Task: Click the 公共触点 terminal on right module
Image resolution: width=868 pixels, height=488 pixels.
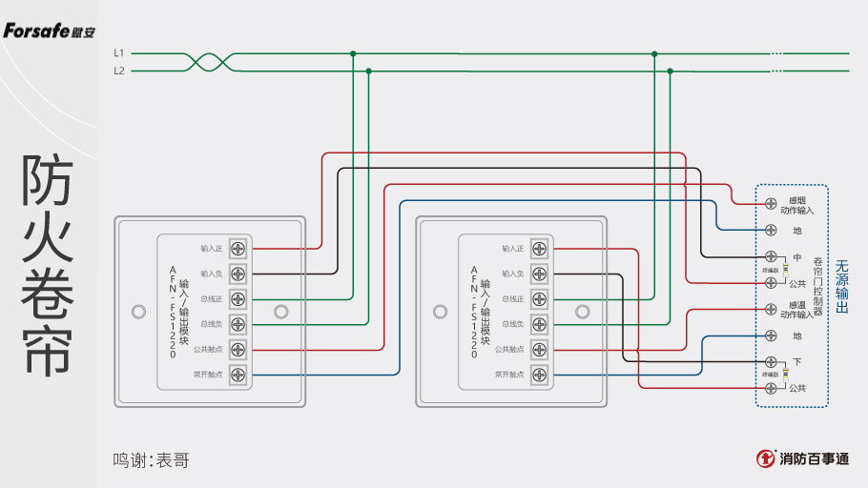Action: 539,349
